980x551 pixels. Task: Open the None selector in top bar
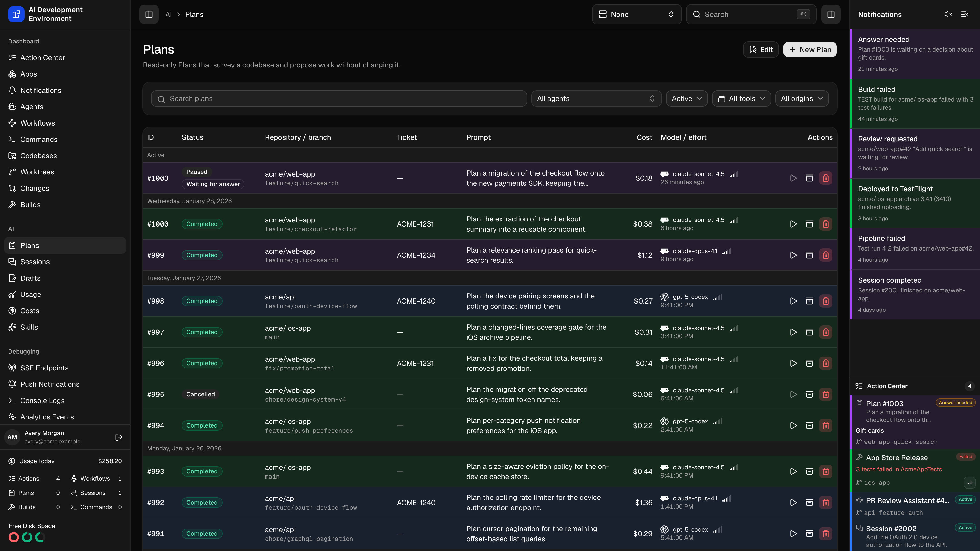[636, 15]
